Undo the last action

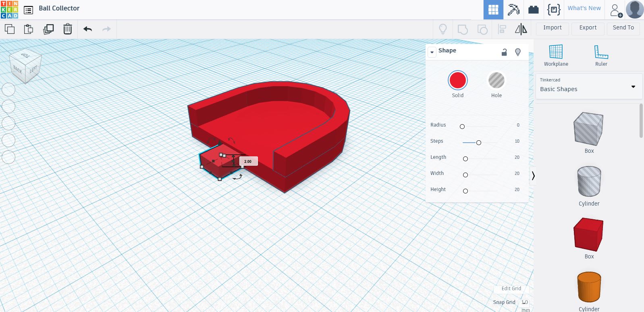[x=87, y=29]
